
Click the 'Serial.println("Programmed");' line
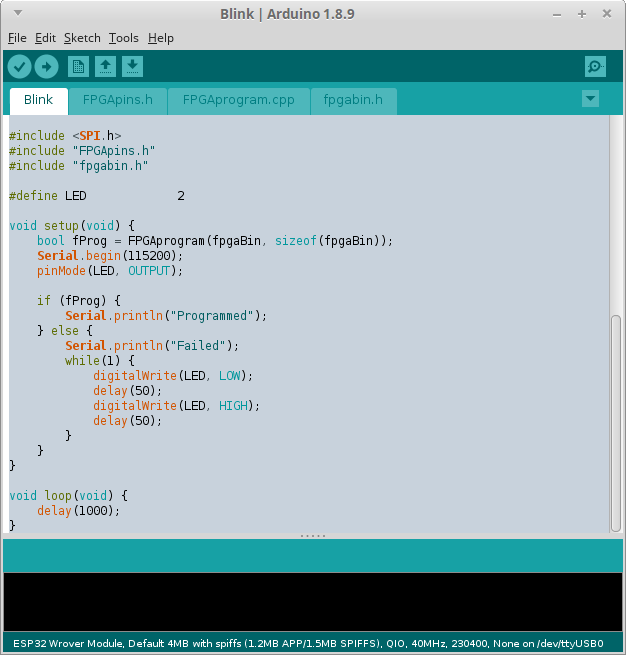click(x=166, y=316)
